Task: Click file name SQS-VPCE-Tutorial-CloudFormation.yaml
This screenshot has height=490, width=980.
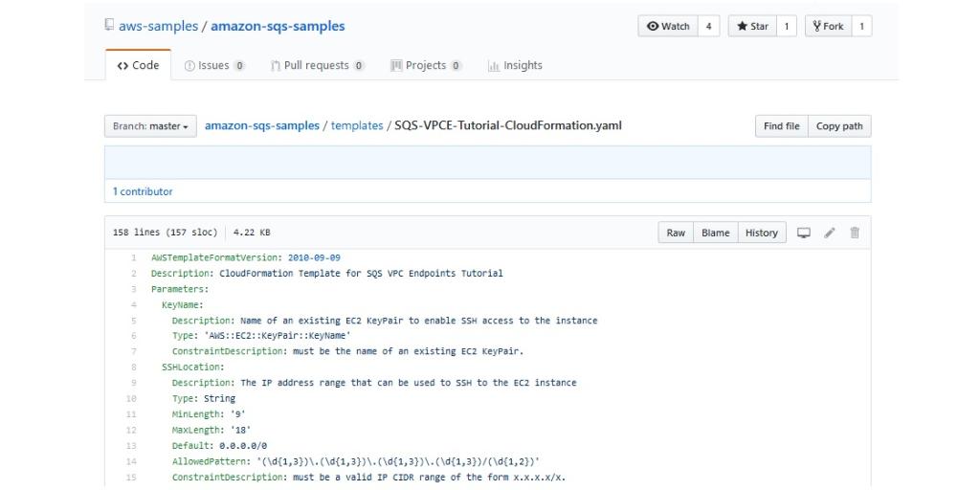Action: click(508, 125)
